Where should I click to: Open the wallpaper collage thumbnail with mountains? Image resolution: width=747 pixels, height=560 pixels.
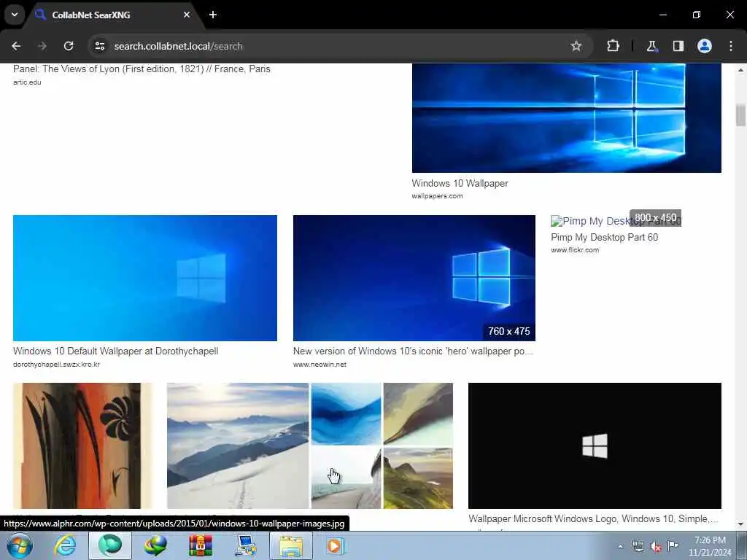pyautogui.click(x=310, y=446)
